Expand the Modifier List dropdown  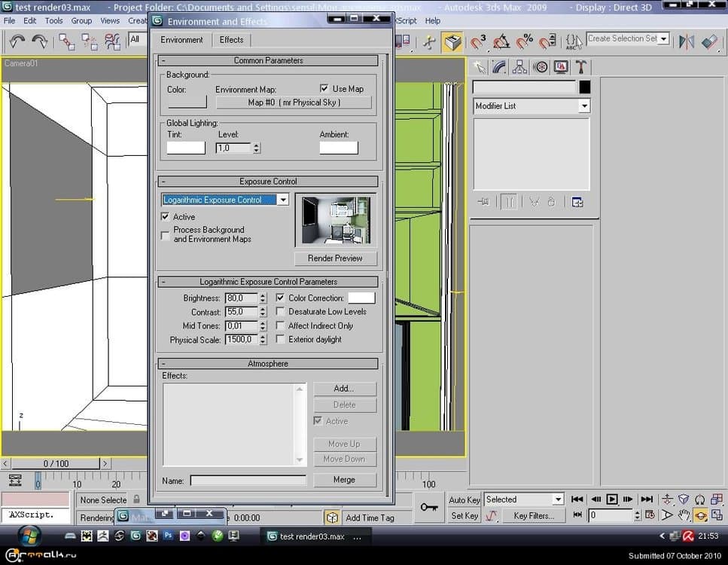(583, 106)
